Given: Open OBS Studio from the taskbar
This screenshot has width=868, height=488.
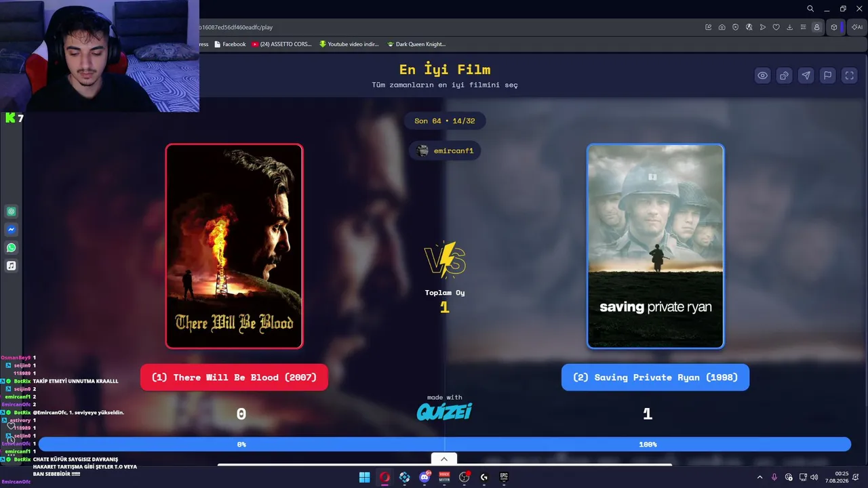Looking at the screenshot, I should click(465, 477).
